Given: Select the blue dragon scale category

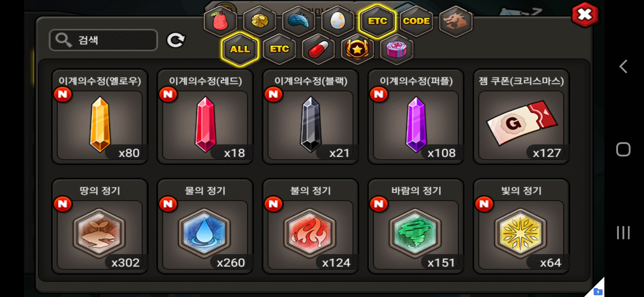Looking at the screenshot, I should click(298, 21).
